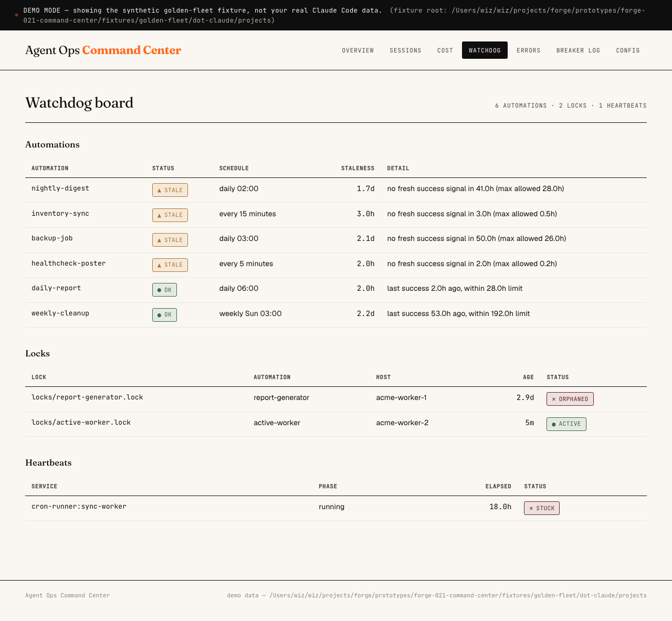Open the Errors tab
Image resolution: width=672 pixels, height=621 pixels.
[x=529, y=50]
